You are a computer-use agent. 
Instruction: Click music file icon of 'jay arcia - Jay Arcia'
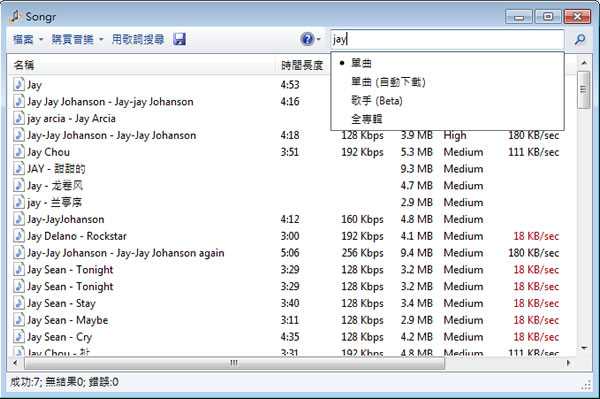[18, 118]
